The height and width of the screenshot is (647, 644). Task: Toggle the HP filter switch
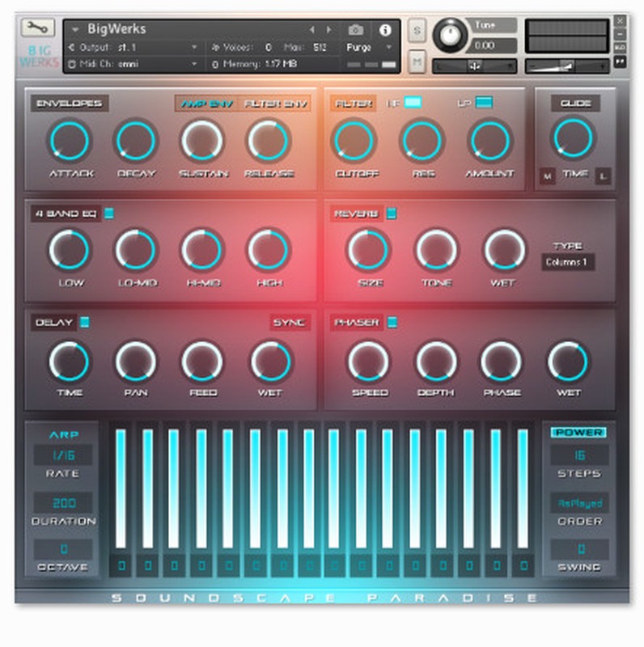pos(413,103)
